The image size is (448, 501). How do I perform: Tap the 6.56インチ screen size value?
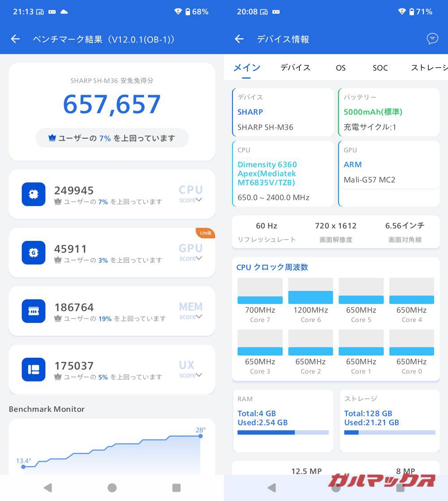coord(405,226)
